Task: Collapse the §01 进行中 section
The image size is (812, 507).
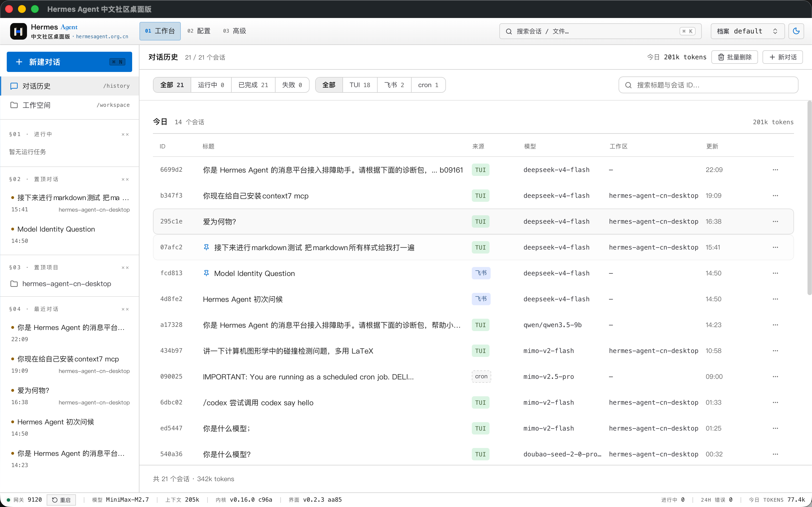Action: (x=125, y=134)
